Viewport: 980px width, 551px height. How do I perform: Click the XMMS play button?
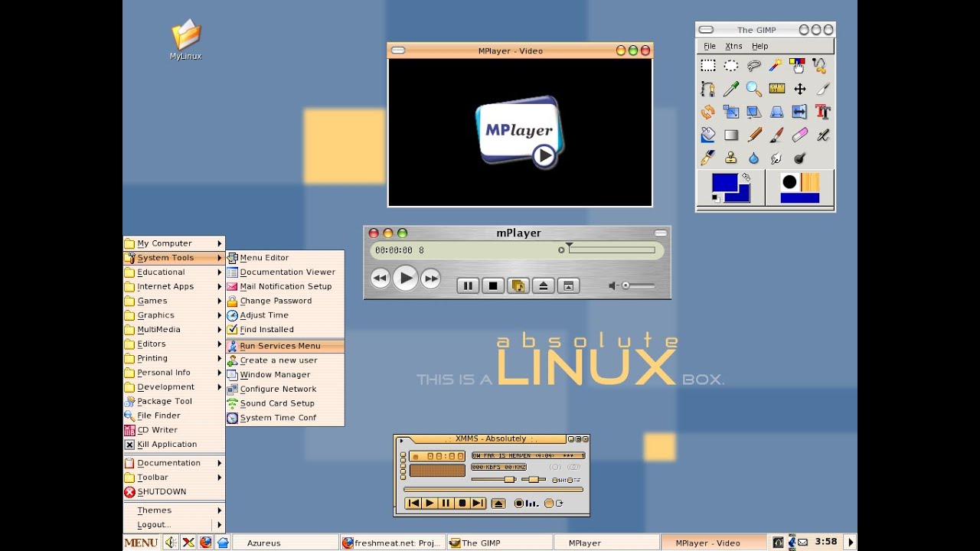point(430,504)
